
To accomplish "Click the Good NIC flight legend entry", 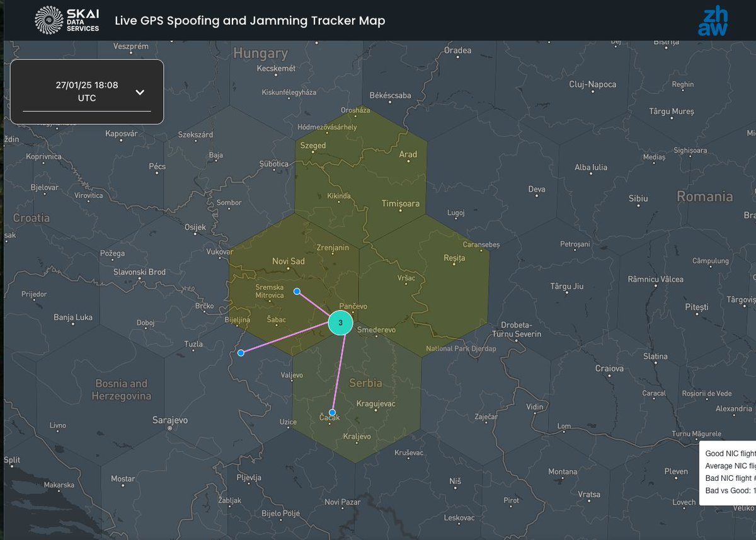I will pos(730,453).
